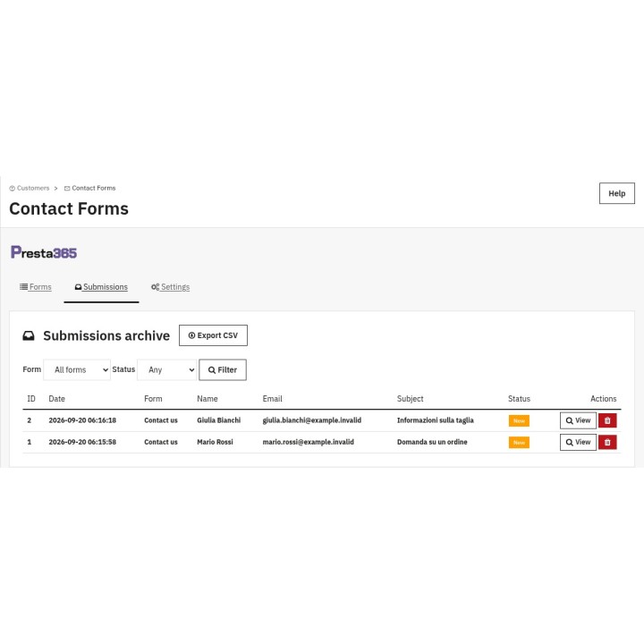View Mario Rossi's submission
The height and width of the screenshot is (644, 644).
[578, 443]
